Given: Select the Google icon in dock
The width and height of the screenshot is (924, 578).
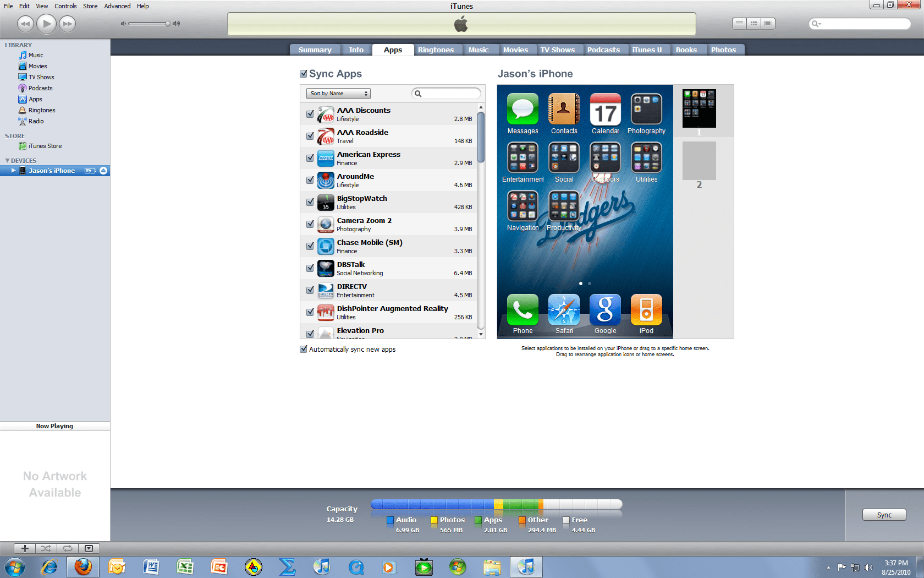Looking at the screenshot, I should [x=605, y=309].
